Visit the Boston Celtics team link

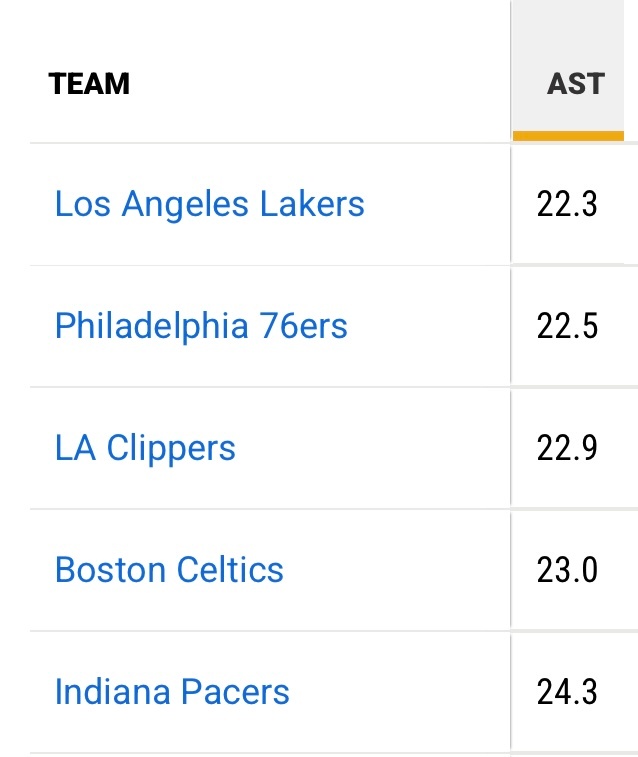169,570
